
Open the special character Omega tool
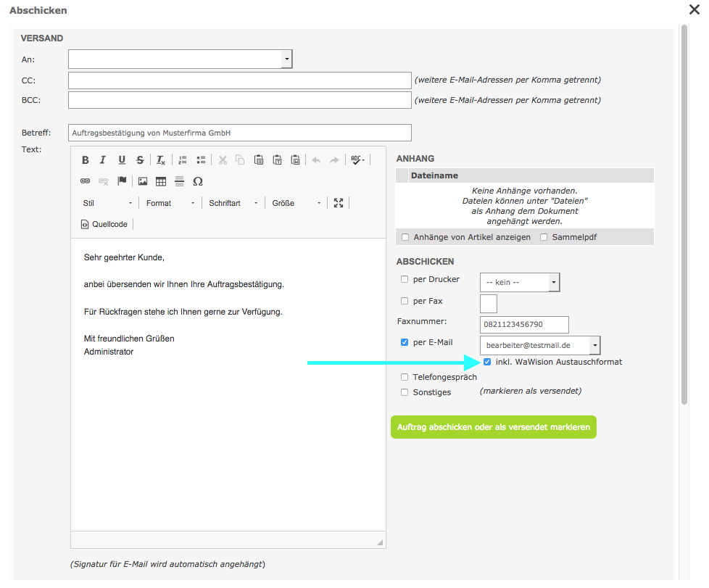197,181
